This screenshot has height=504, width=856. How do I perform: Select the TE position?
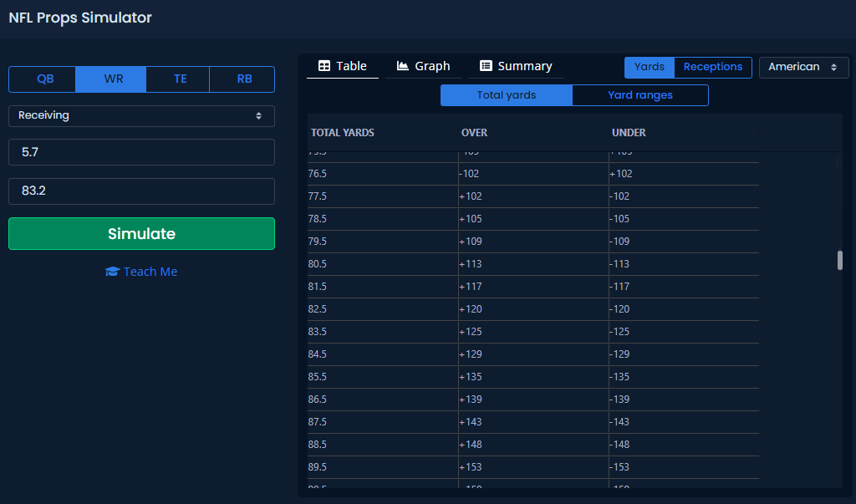178,79
